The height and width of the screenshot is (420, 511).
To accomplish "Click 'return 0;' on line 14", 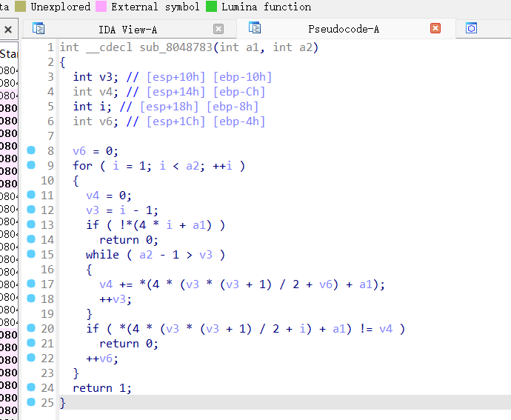I will [x=129, y=240].
